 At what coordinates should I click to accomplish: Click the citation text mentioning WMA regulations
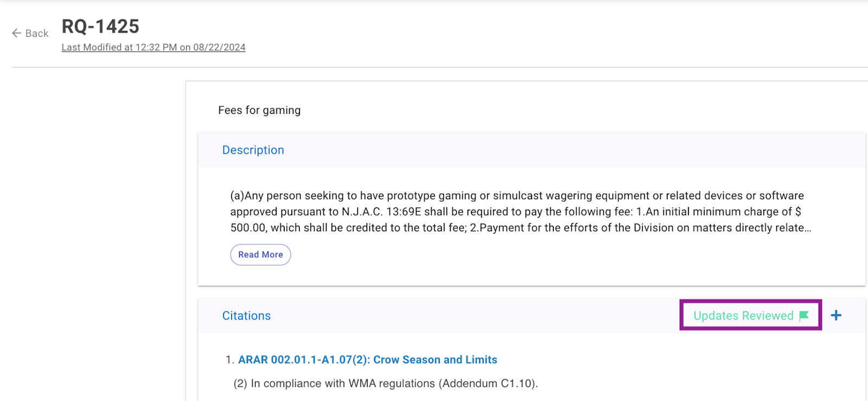point(385,384)
